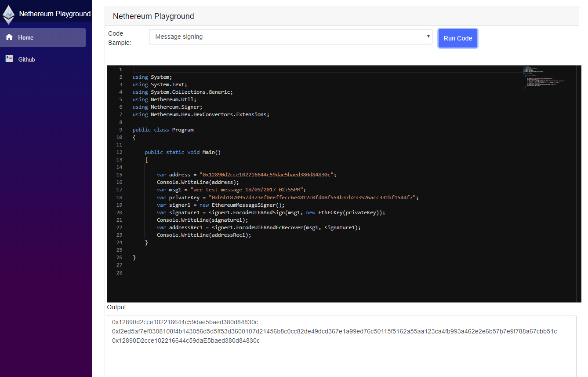
Task: Click 'Console.WriteLine(signature1);' line
Action: click(202, 220)
